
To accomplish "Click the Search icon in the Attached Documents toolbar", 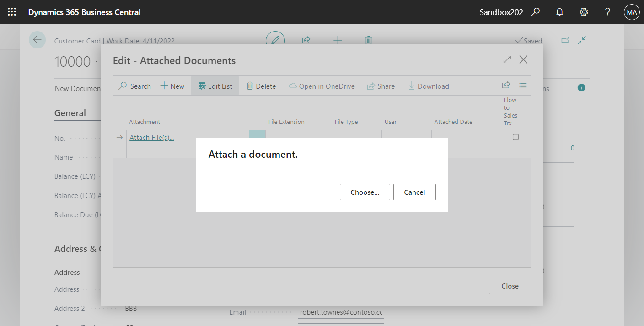I will pyautogui.click(x=134, y=86).
